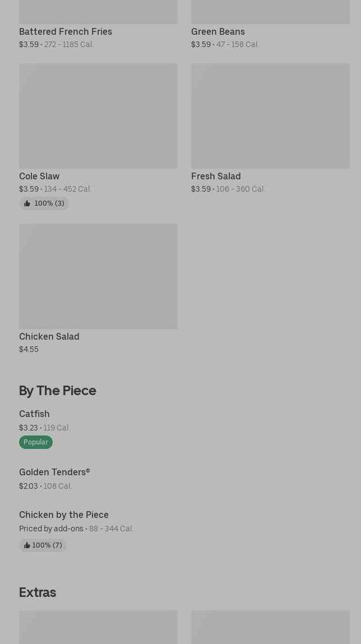Screen dimensions: 361x644
Task: Open the second Extras item thumbnail on right
Action: pyautogui.click(x=270, y=627)
